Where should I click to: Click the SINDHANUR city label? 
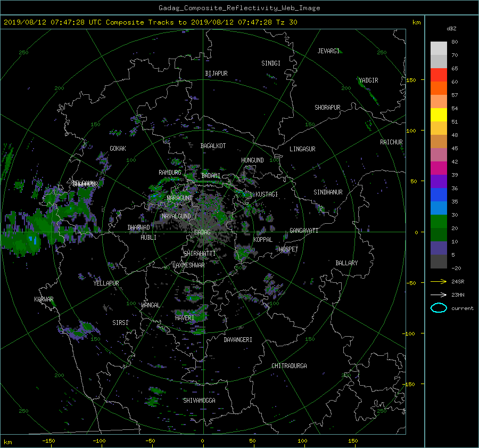(328, 192)
